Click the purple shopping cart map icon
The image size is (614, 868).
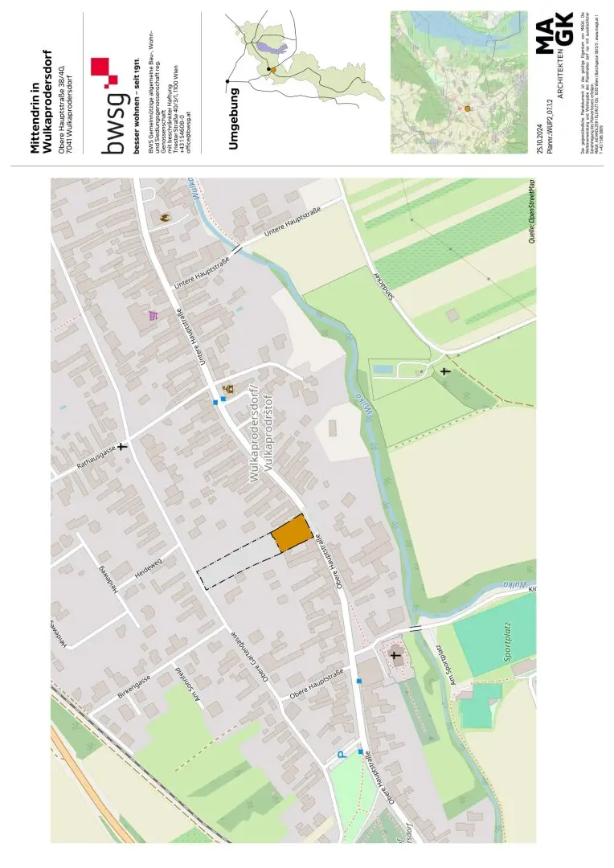153,316
